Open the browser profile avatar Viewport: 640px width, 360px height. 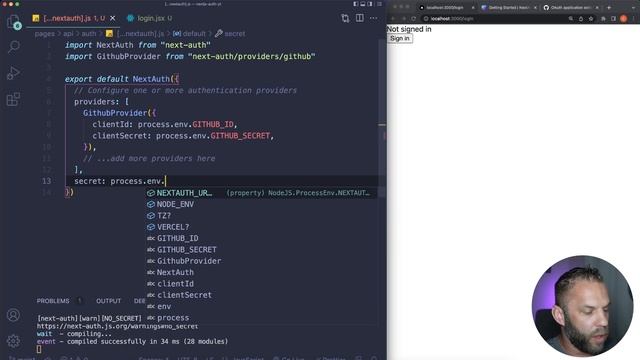pos(624,18)
